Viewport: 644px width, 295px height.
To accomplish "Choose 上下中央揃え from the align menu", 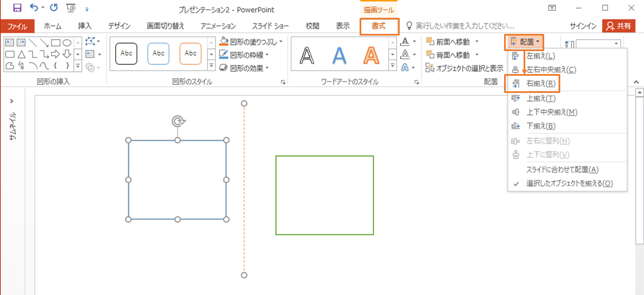I will 551,112.
